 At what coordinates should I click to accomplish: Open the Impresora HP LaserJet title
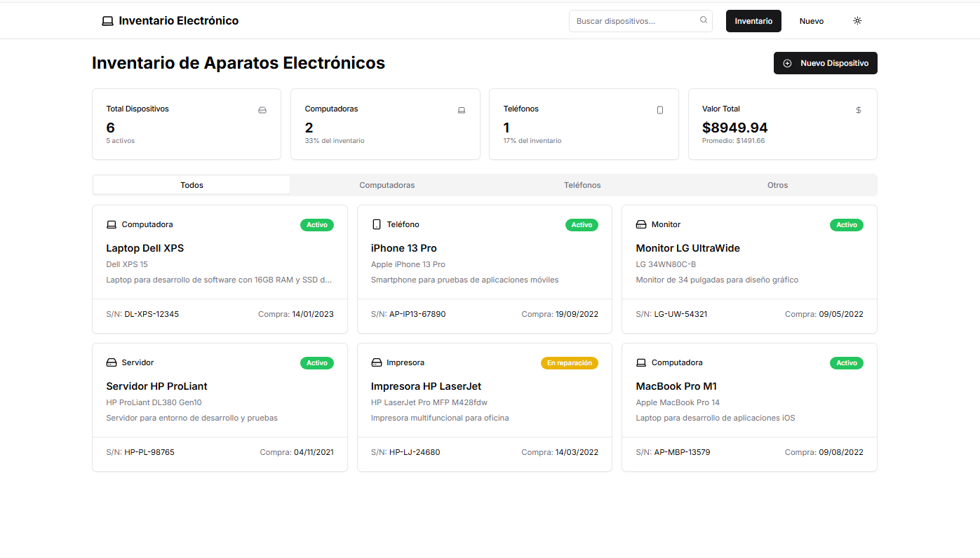pos(427,386)
